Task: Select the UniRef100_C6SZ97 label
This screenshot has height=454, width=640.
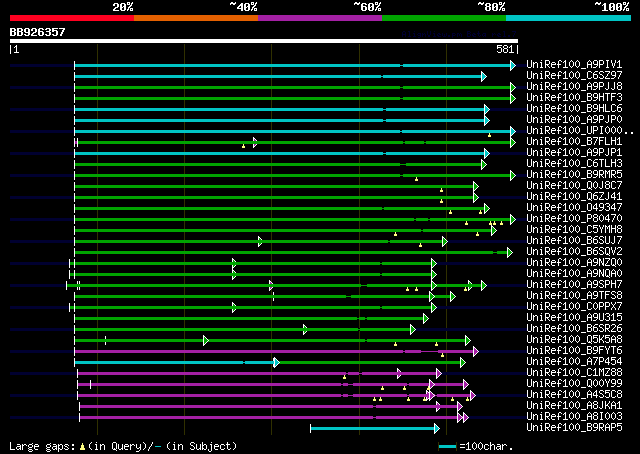Action: (574, 76)
